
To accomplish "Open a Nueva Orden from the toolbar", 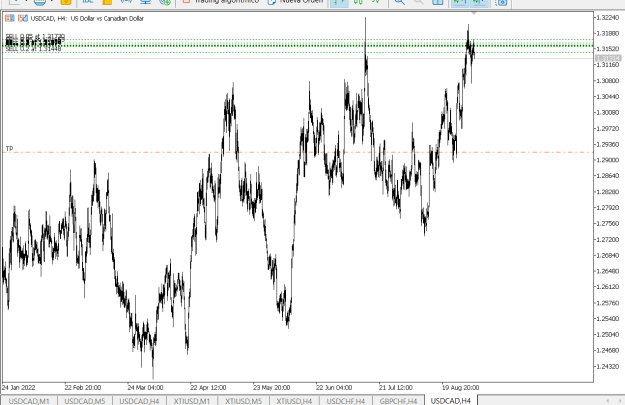I will pyautogui.click(x=295, y=2).
